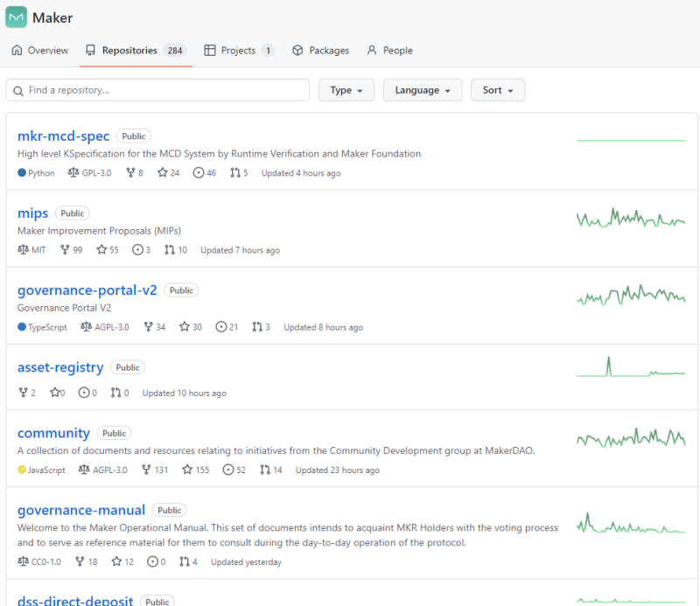
Task: Switch to the Repositories tab
Action: coord(136,51)
